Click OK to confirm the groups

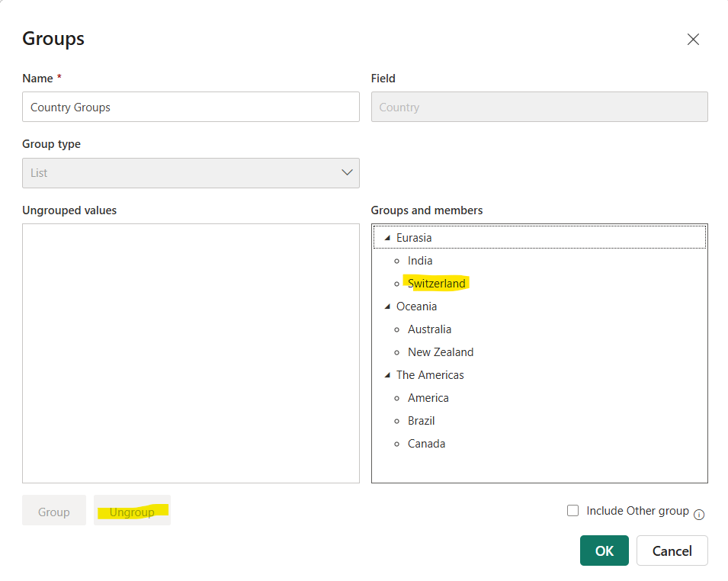point(604,550)
